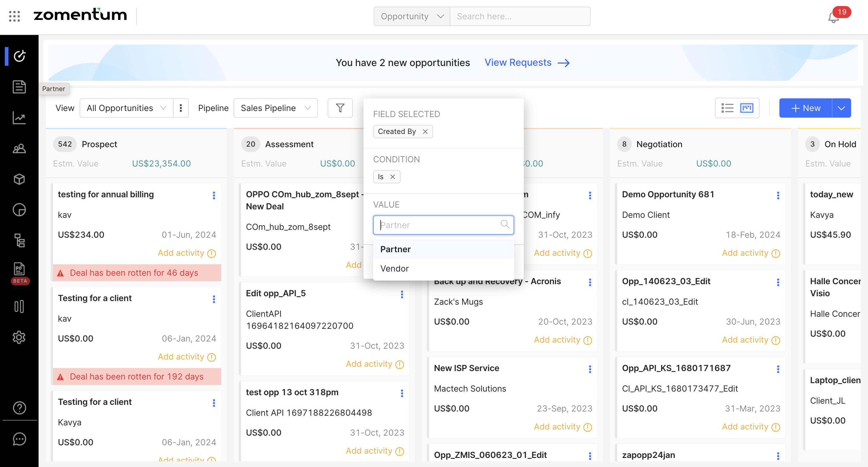The image size is (868, 467).
Task: Click the Search here input field
Action: tap(520, 16)
